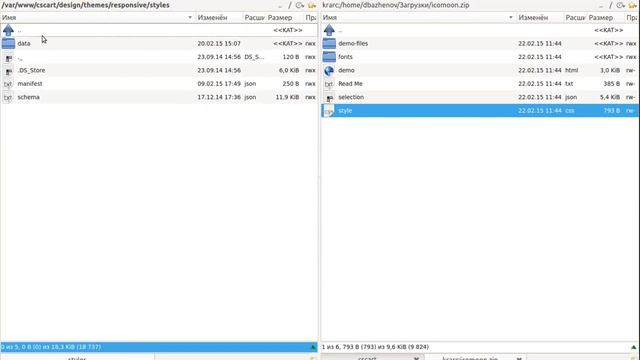Click the Read Me txt file icon
Screen dimensions: 640x360
[329, 84]
